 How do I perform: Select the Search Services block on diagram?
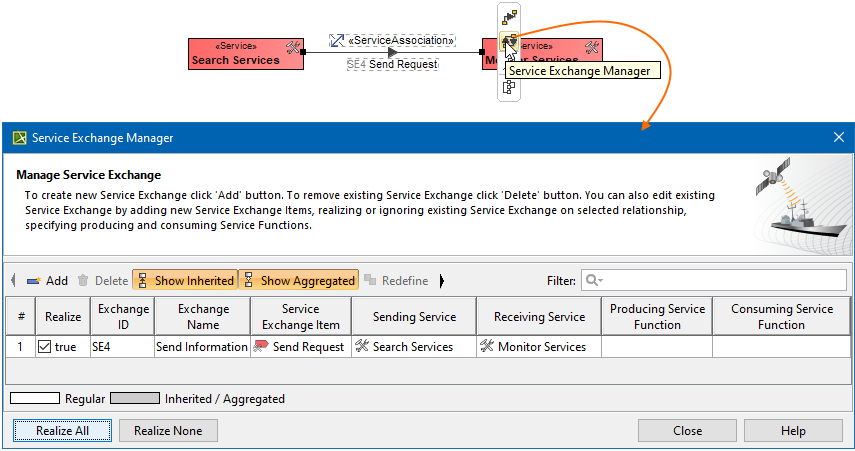236,54
